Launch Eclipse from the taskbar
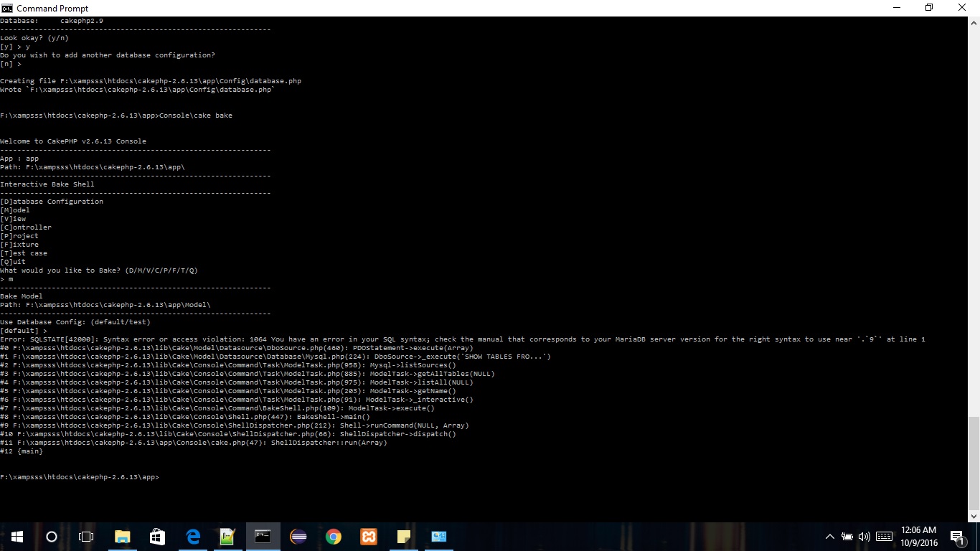980x551 pixels. click(x=298, y=536)
